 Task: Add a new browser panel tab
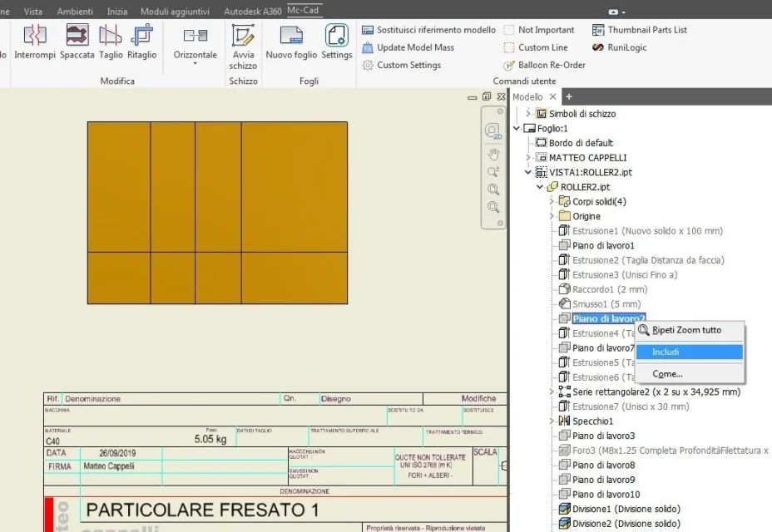coord(569,97)
